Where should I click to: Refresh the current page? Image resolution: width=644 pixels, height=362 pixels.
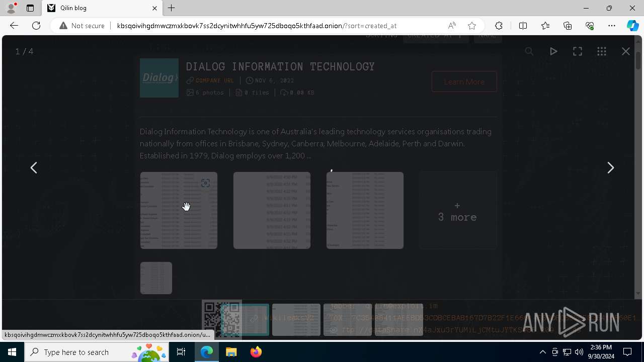click(36, 26)
